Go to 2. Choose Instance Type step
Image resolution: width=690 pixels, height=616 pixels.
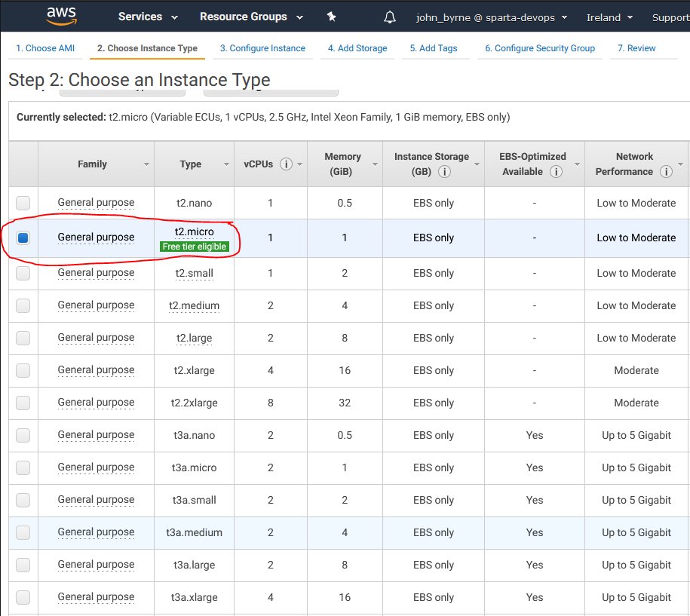(x=147, y=48)
